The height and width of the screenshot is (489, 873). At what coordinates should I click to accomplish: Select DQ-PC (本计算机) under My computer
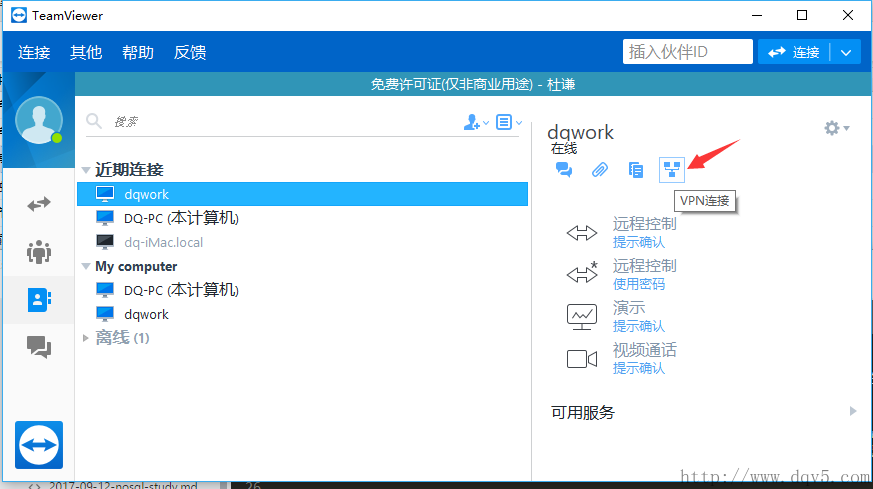tap(302, 290)
